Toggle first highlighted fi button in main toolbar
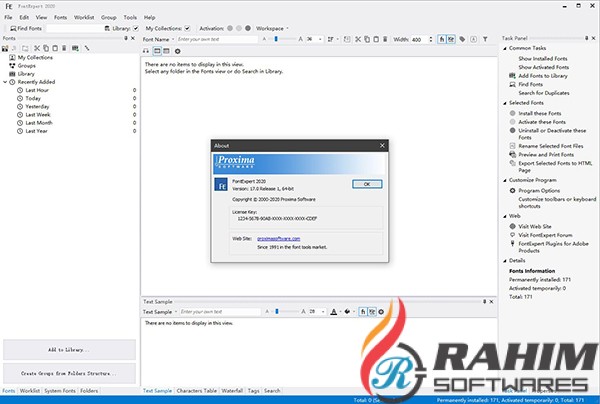The height and width of the screenshot is (404, 600). click(442, 39)
